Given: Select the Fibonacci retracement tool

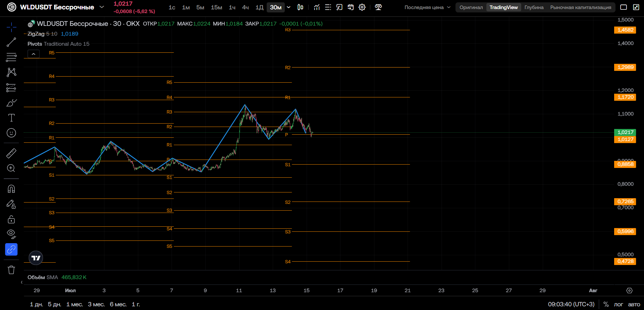Looking at the screenshot, I should pos(11,57).
